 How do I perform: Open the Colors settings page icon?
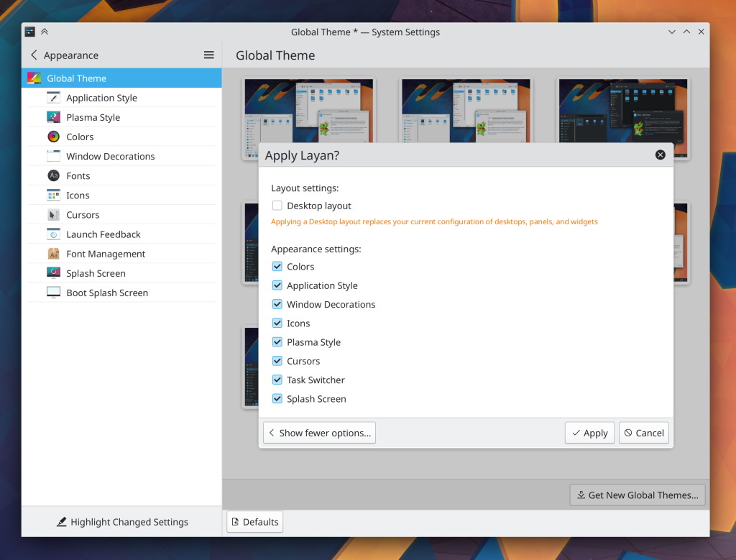[x=52, y=136]
